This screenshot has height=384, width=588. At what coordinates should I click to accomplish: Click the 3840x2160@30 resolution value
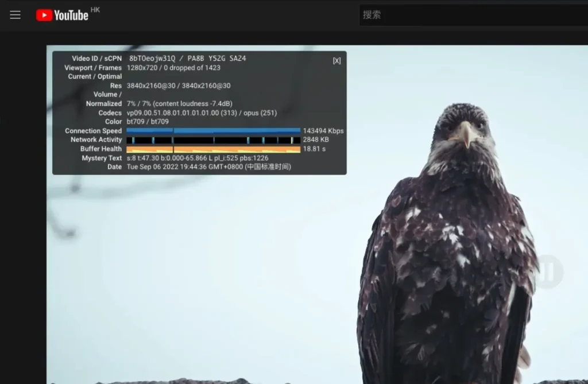tap(179, 86)
